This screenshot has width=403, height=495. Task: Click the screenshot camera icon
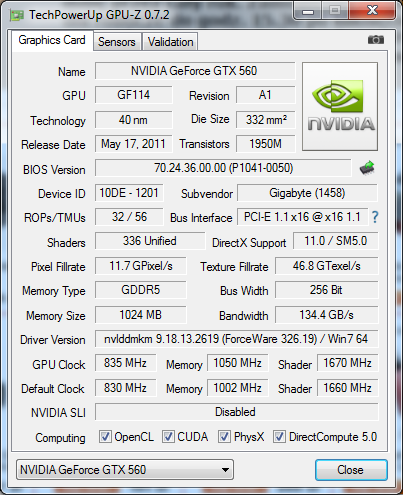point(376,40)
